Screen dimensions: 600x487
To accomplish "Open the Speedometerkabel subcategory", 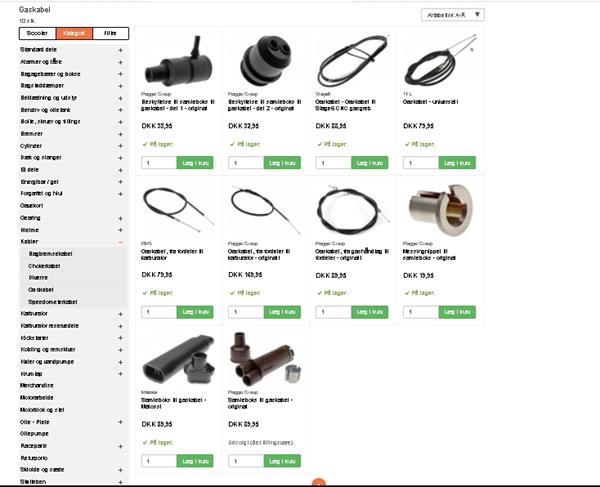I will tap(53, 302).
